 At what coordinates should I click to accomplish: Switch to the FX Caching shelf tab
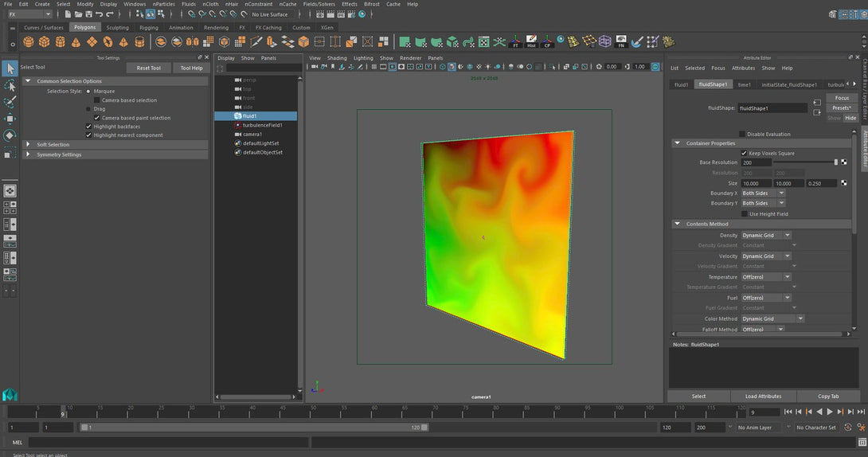tap(268, 28)
